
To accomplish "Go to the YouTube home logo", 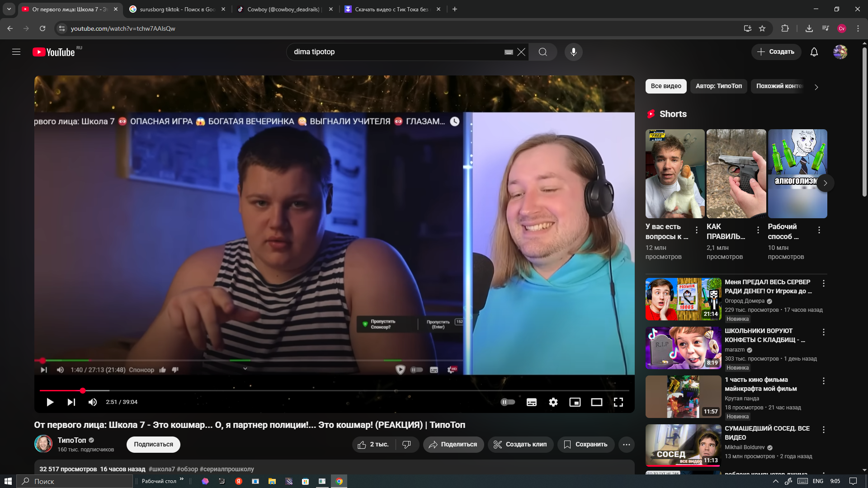I will point(54,52).
